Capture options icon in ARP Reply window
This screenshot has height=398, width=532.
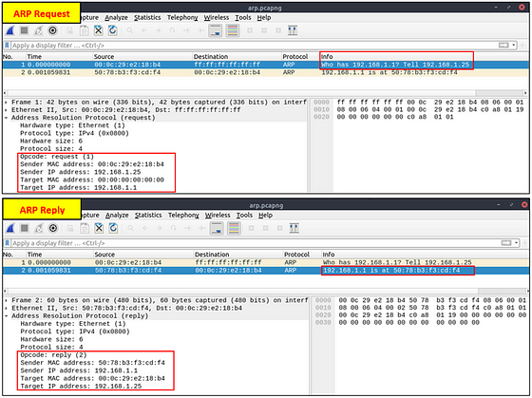tap(53, 228)
